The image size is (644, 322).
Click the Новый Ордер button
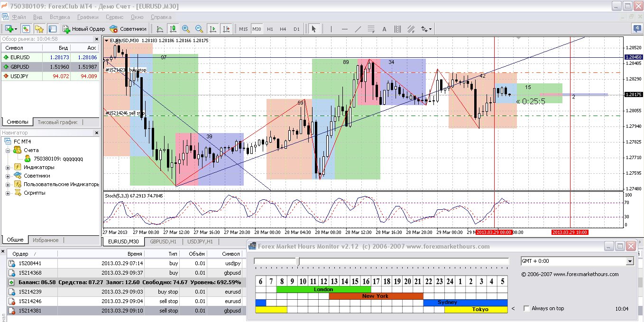coord(83,29)
